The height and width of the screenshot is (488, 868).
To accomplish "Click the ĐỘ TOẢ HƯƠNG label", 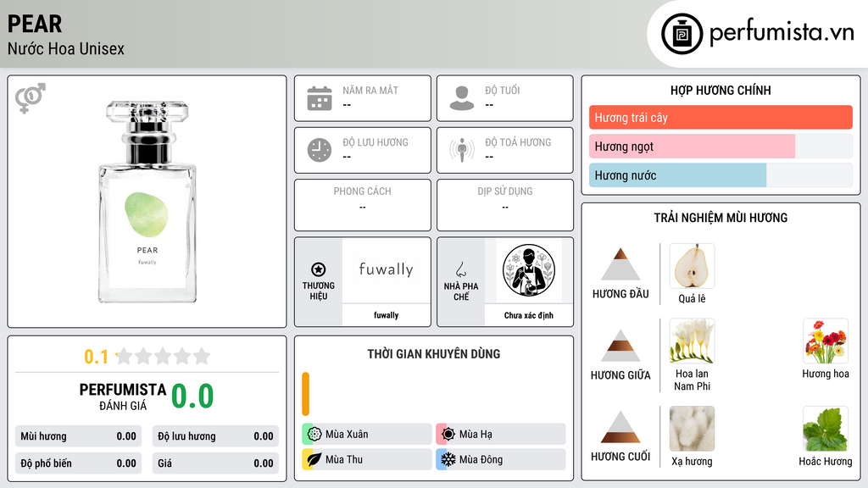I will click(x=518, y=142).
